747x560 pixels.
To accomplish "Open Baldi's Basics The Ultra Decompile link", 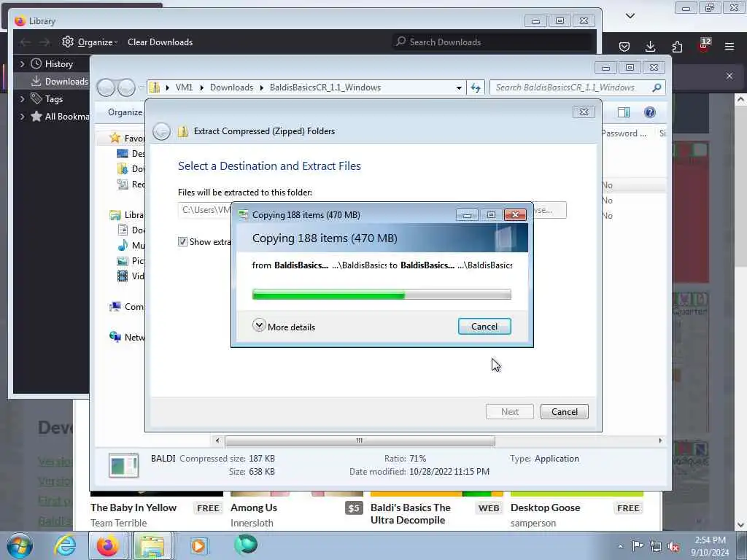I will coord(411,514).
